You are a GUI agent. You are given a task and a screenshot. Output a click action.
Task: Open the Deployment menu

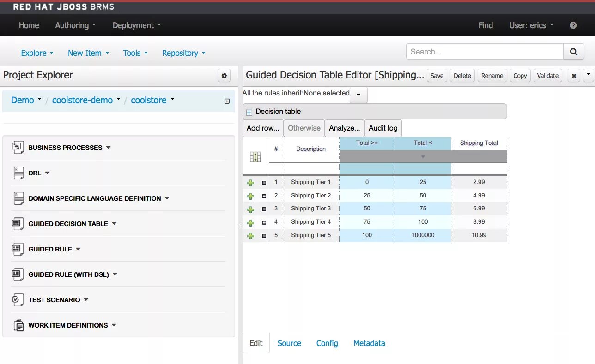tap(136, 25)
